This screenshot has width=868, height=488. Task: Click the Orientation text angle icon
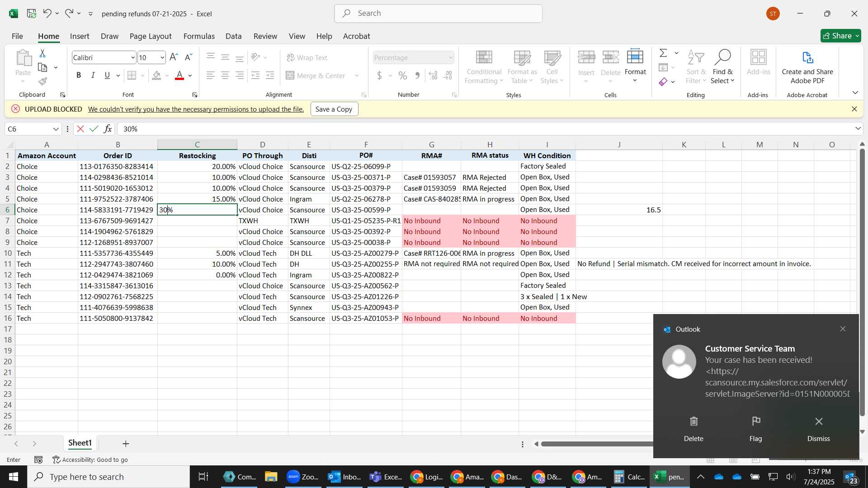tap(256, 57)
